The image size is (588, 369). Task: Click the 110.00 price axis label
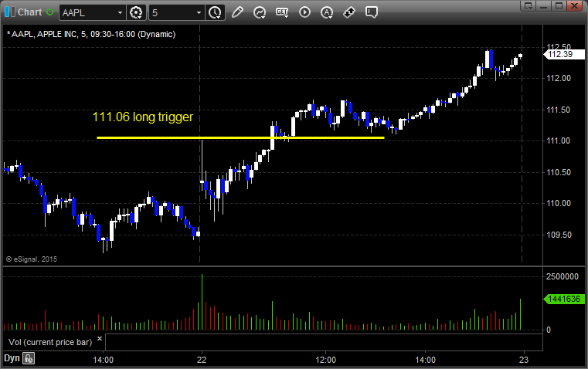point(559,204)
